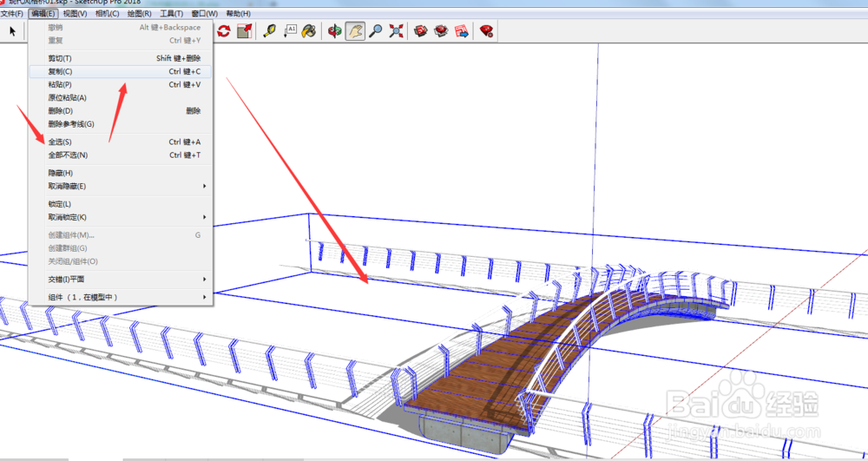Click Send to LayOut icon

click(461, 31)
